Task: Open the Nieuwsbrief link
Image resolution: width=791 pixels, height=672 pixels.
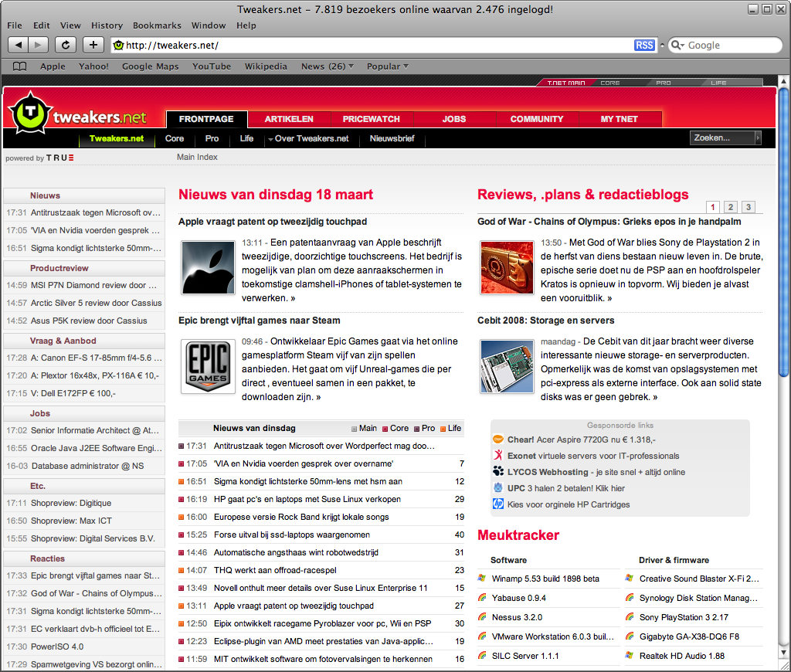Action: click(392, 138)
